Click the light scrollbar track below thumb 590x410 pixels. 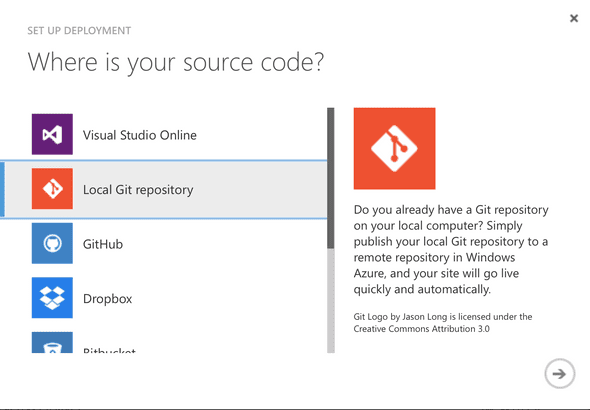pos(331,301)
